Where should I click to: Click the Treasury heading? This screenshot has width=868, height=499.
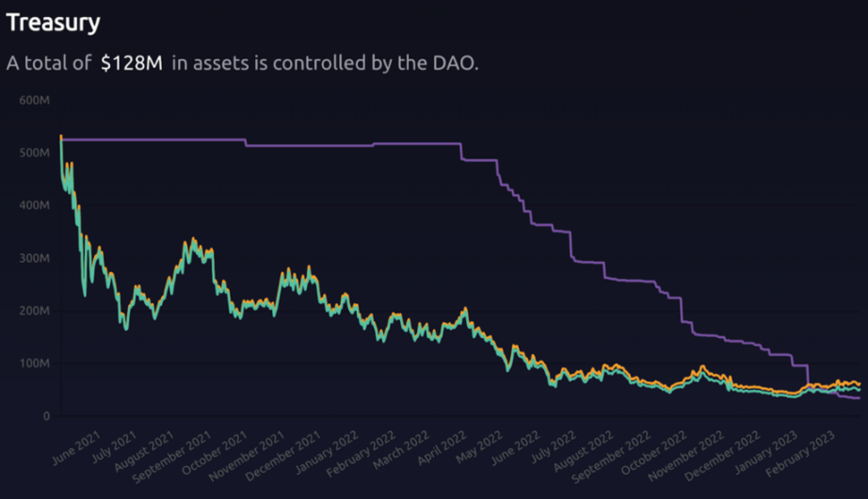[53, 24]
